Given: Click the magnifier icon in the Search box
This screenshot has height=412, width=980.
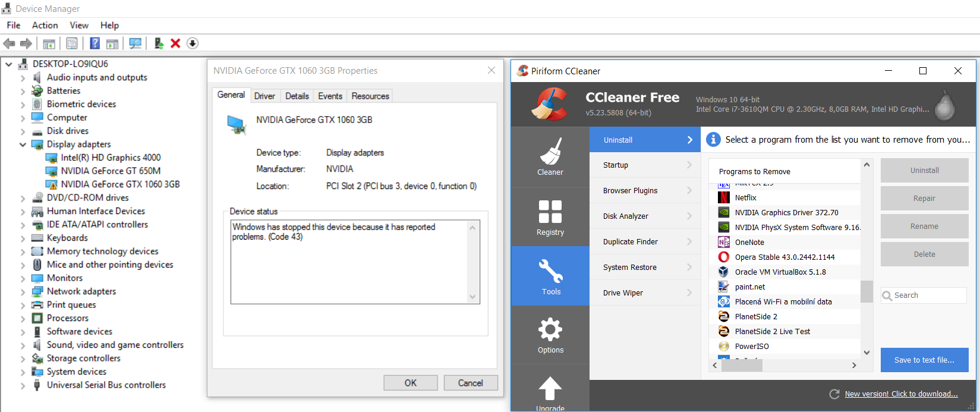Looking at the screenshot, I should tap(887, 295).
